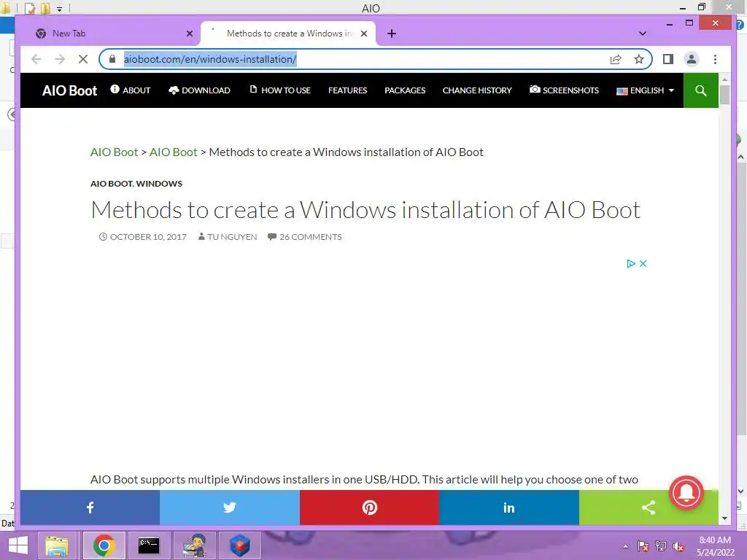Share article on Facebook
Viewport: 747px width, 560px height.
[x=90, y=507]
